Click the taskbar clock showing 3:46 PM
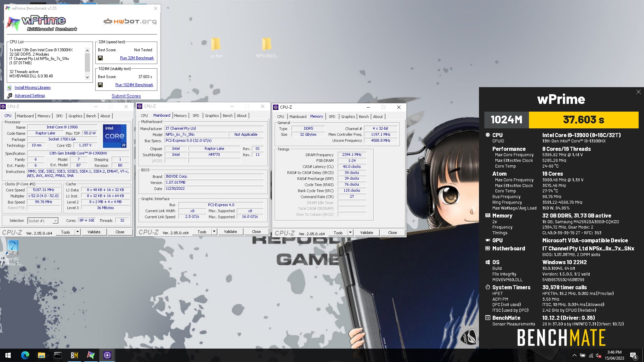Image resolution: width=644 pixels, height=362 pixels. (x=614, y=355)
